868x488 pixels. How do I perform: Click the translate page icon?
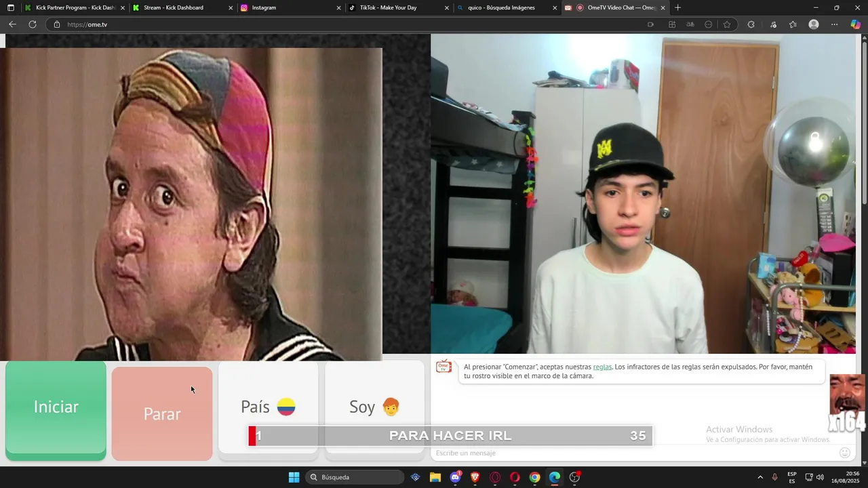690,24
